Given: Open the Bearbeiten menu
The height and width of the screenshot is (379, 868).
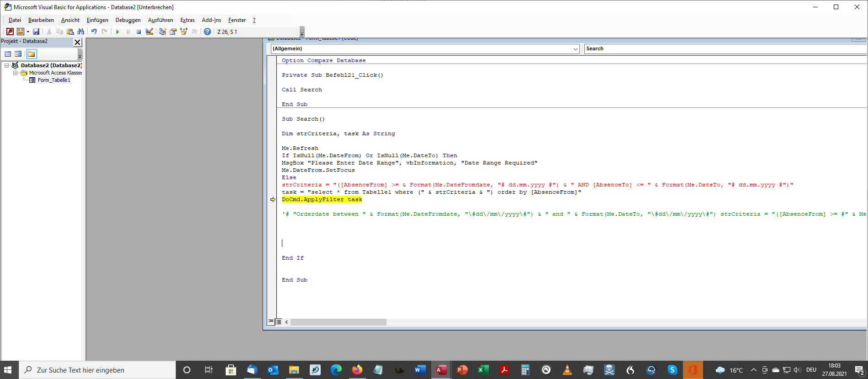Looking at the screenshot, I should pos(41,20).
